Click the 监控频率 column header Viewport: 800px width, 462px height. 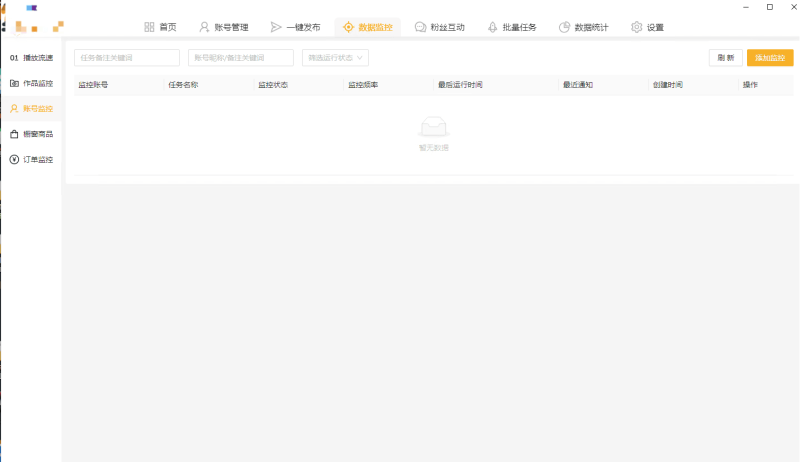pos(363,85)
